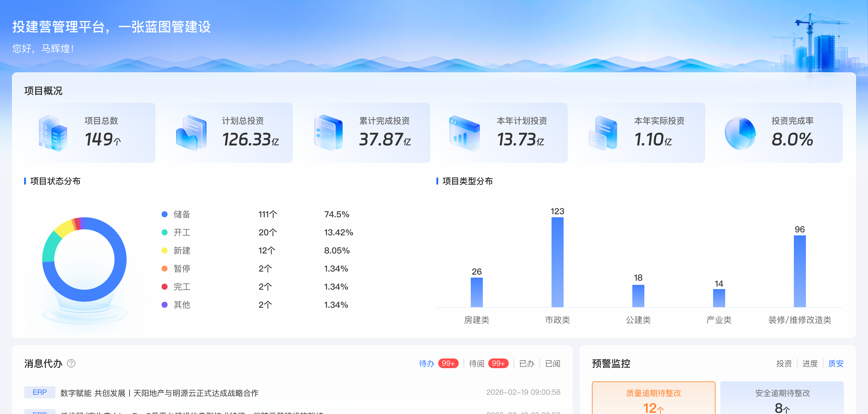
Task: Open the 已办 tab
Action: pos(527,363)
